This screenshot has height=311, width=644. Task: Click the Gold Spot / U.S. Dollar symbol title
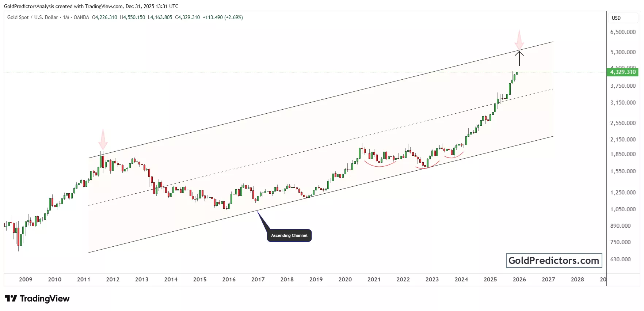[x=33, y=17]
